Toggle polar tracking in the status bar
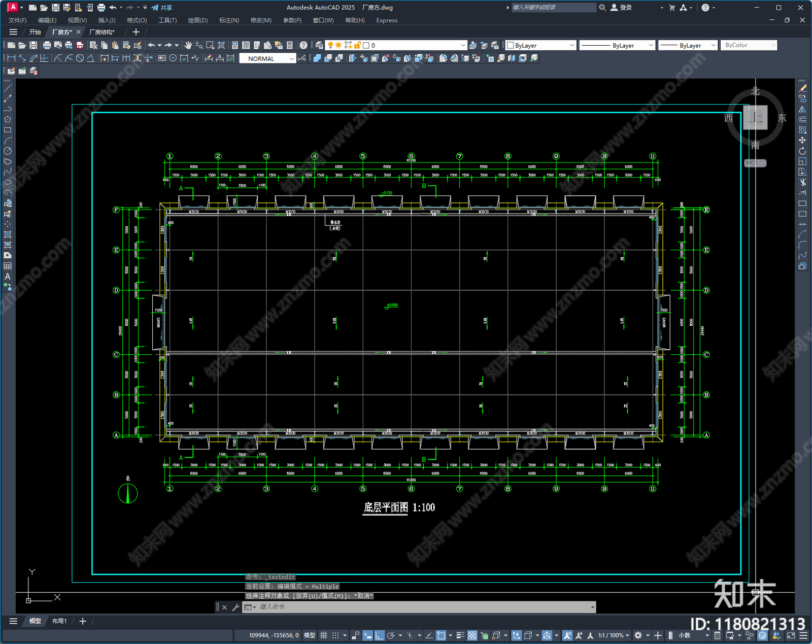Image resolution: width=812 pixels, height=644 pixels. [391, 635]
